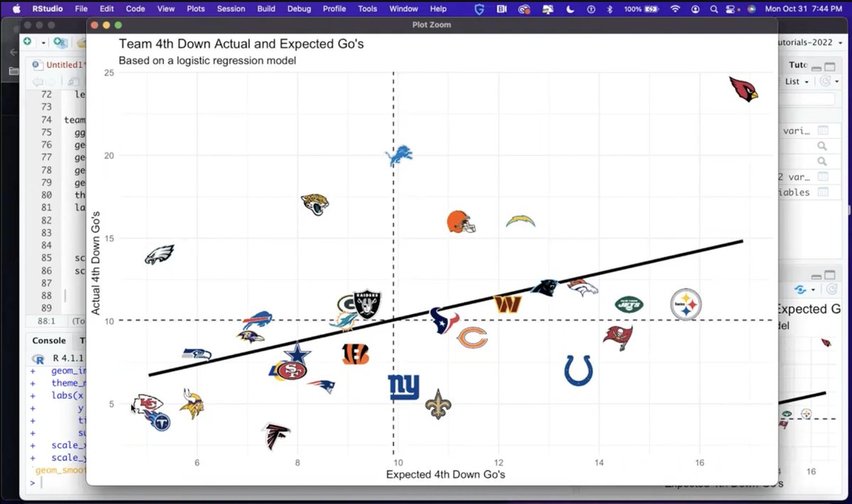Click the first table-view icon in Environment list
Viewport: 852px width, 504px height.
[823, 130]
